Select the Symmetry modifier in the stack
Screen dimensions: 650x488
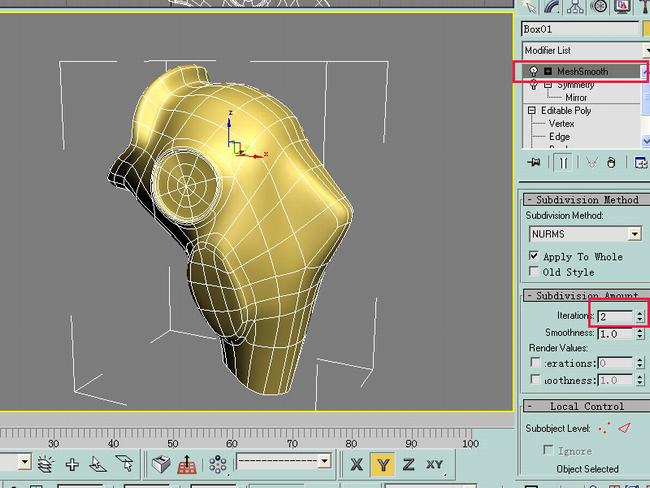tap(575, 85)
